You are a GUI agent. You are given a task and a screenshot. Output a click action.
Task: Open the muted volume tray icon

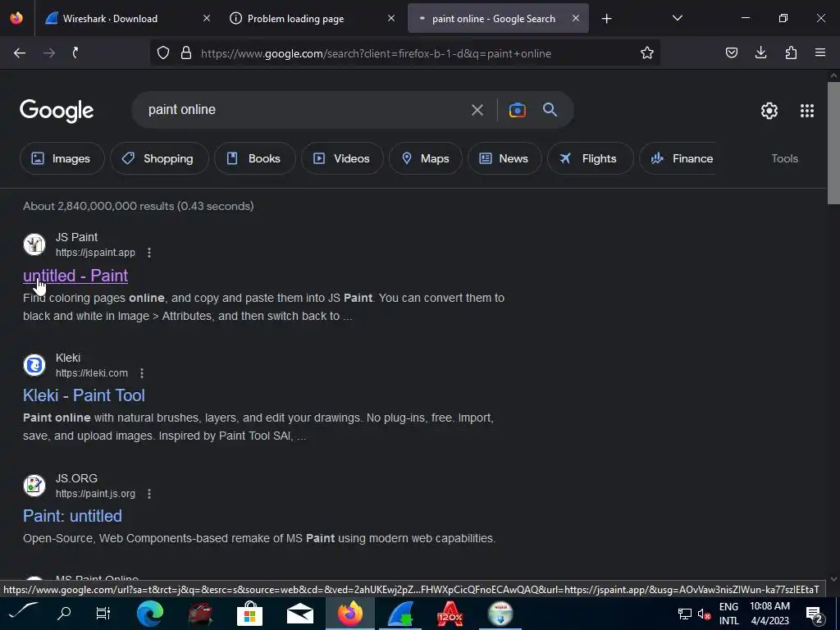pyautogui.click(x=704, y=614)
